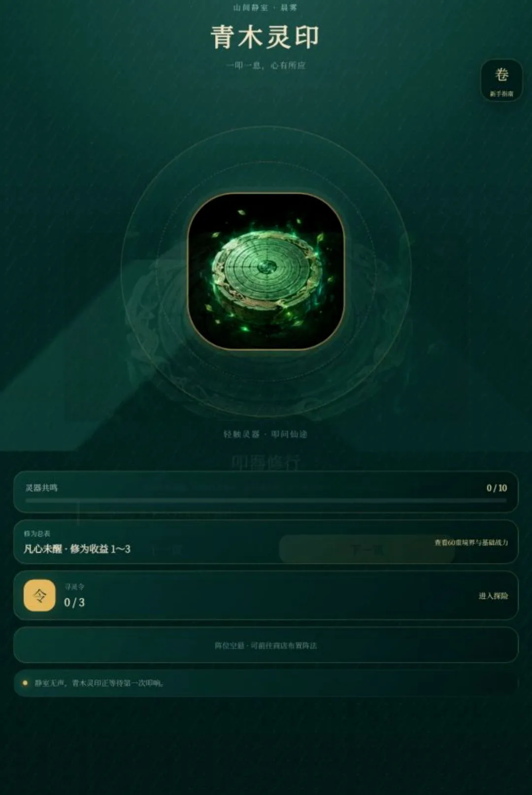Viewport: 532px width, 795px height.
Task: Click the 灵器共鸣 label
Action: pos(42,488)
